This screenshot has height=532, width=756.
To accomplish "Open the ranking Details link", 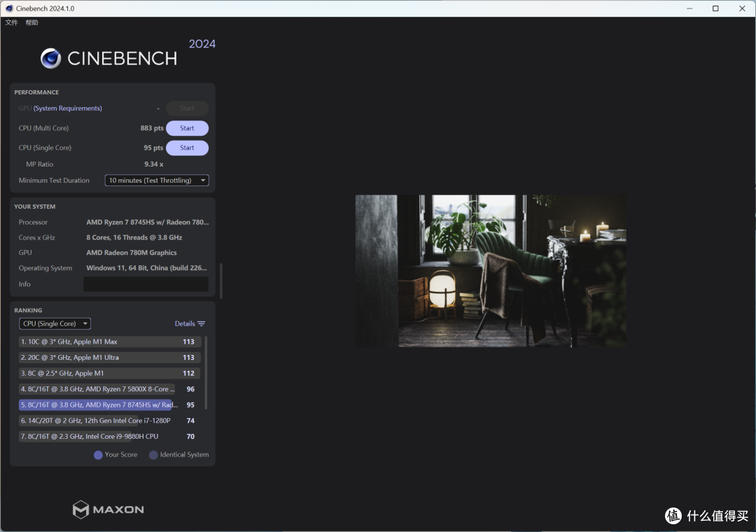I will pyautogui.click(x=185, y=323).
